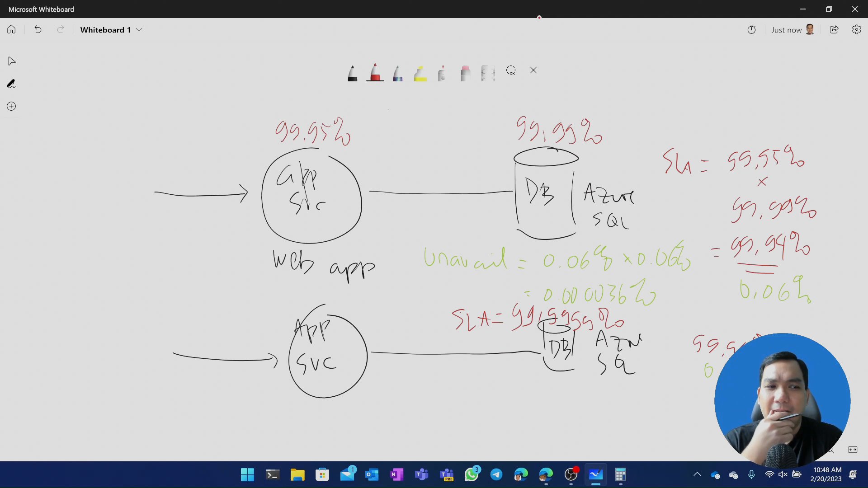868x488 pixels.
Task: Undo the last stroke
Action: click(38, 29)
